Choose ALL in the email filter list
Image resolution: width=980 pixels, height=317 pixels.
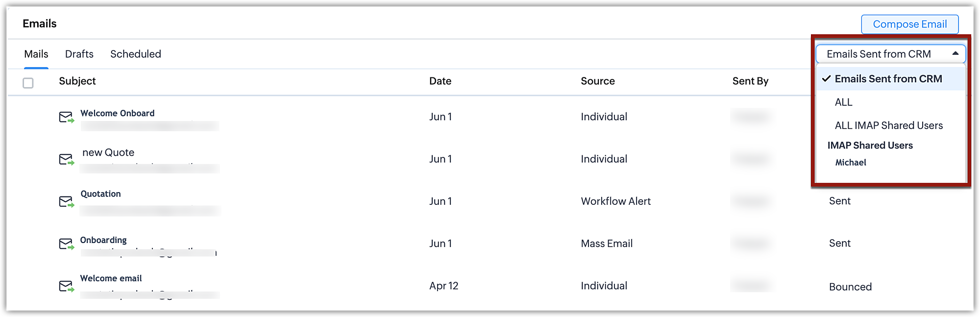coord(843,102)
